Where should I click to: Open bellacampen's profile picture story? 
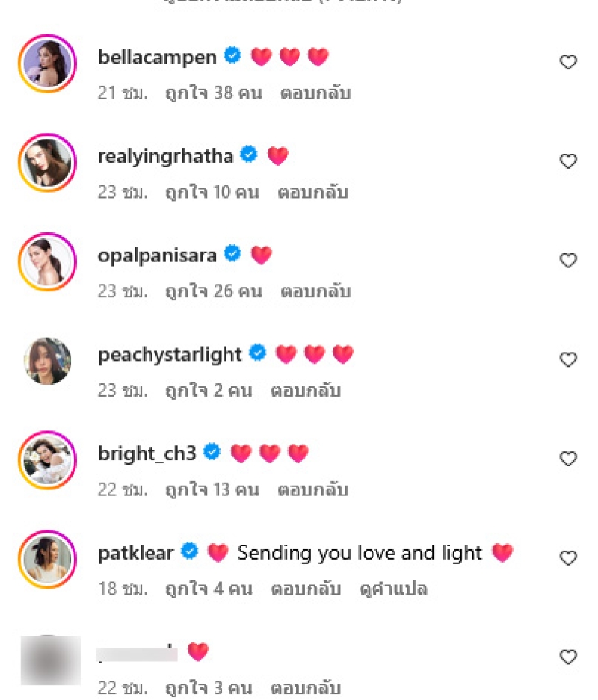click(48, 64)
